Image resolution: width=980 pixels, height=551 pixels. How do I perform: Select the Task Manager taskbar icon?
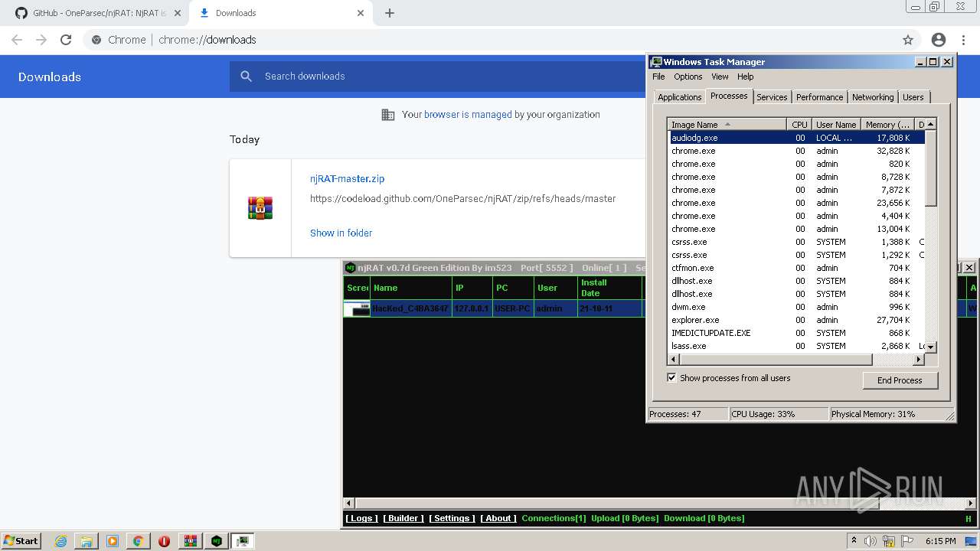pyautogui.click(x=243, y=541)
